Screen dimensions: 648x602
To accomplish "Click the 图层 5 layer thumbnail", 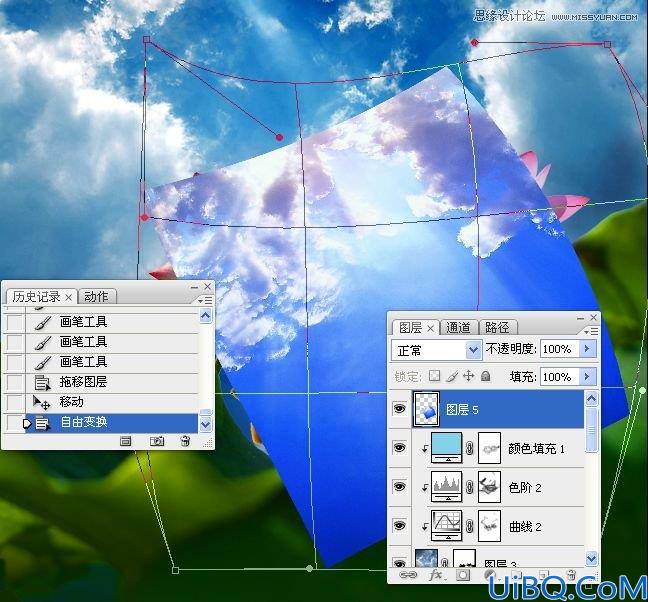I will (426, 409).
